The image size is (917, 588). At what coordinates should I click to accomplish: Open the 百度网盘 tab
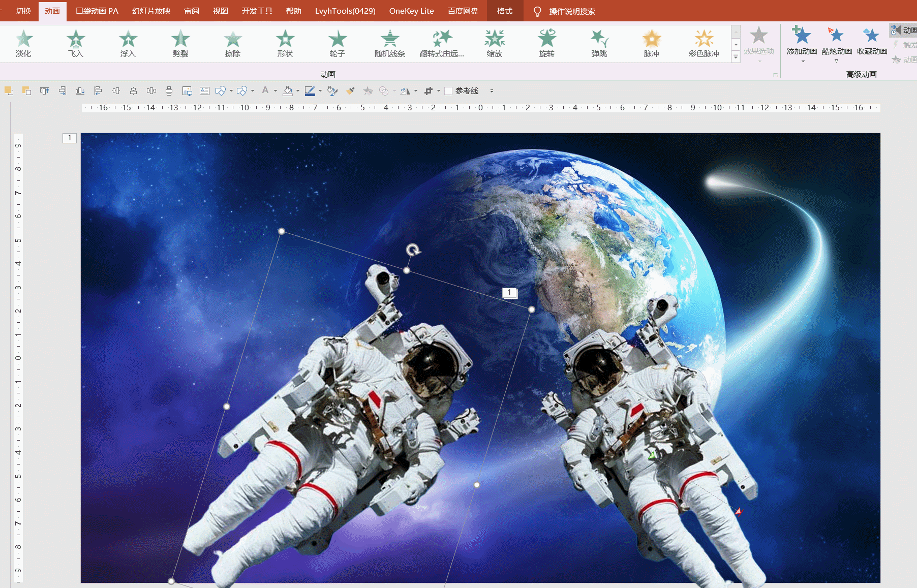point(463,11)
